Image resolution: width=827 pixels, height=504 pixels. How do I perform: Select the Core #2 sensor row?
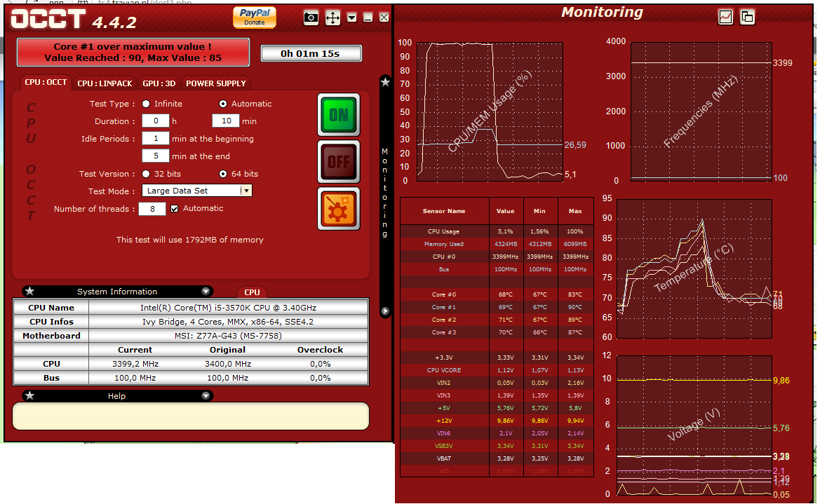497,320
